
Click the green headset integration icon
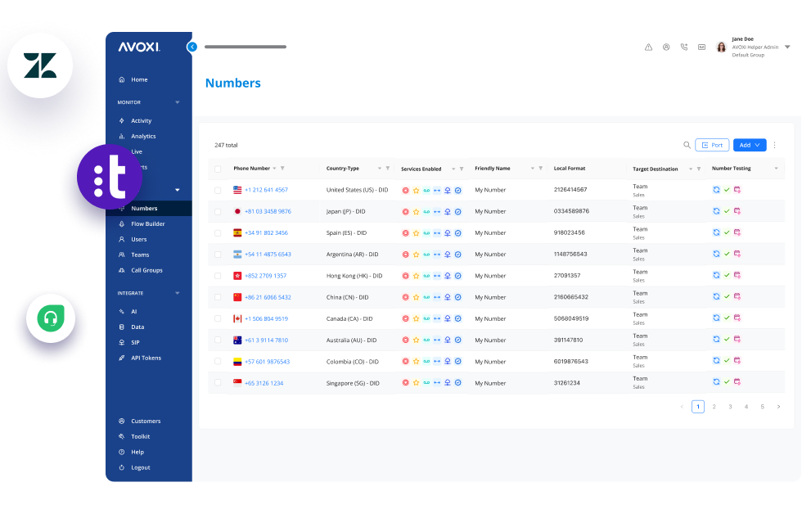pyautogui.click(x=50, y=320)
